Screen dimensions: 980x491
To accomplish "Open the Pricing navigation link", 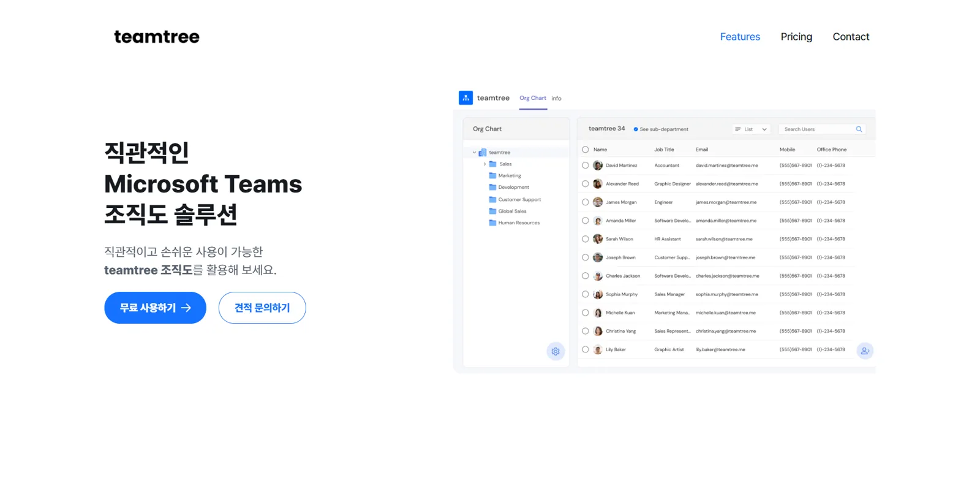I will click(x=796, y=37).
